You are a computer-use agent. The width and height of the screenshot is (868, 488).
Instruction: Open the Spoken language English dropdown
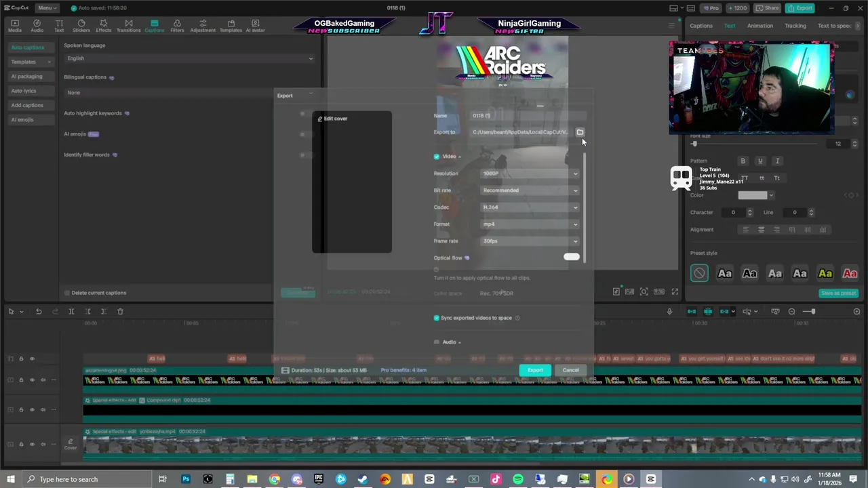pyautogui.click(x=189, y=58)
